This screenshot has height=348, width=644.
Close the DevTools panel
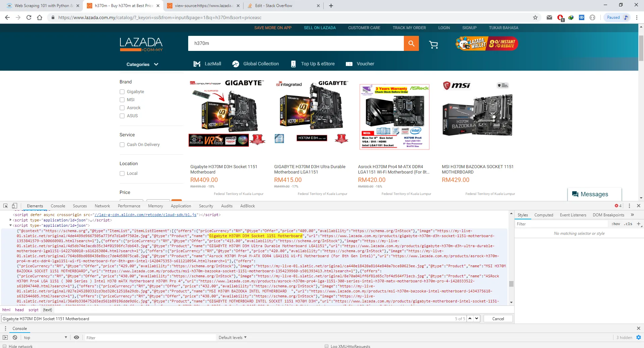639,206
